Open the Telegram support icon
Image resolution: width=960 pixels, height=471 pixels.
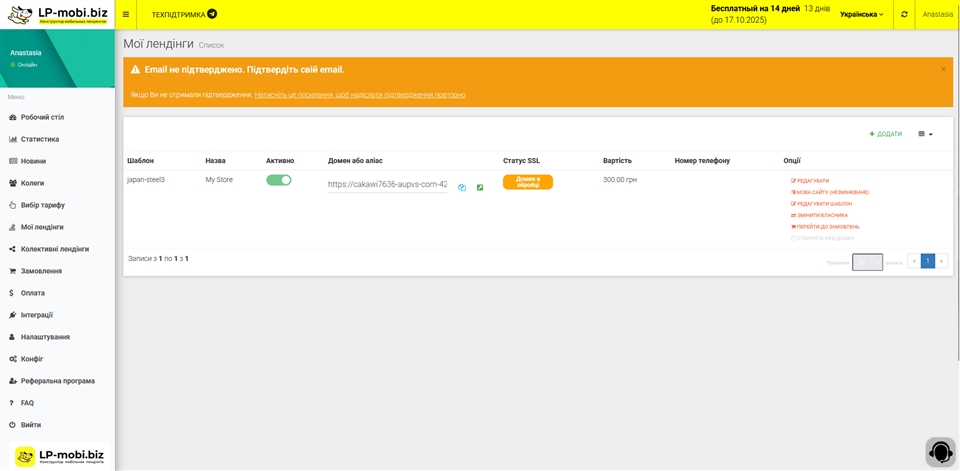click(x=212, y=14)
